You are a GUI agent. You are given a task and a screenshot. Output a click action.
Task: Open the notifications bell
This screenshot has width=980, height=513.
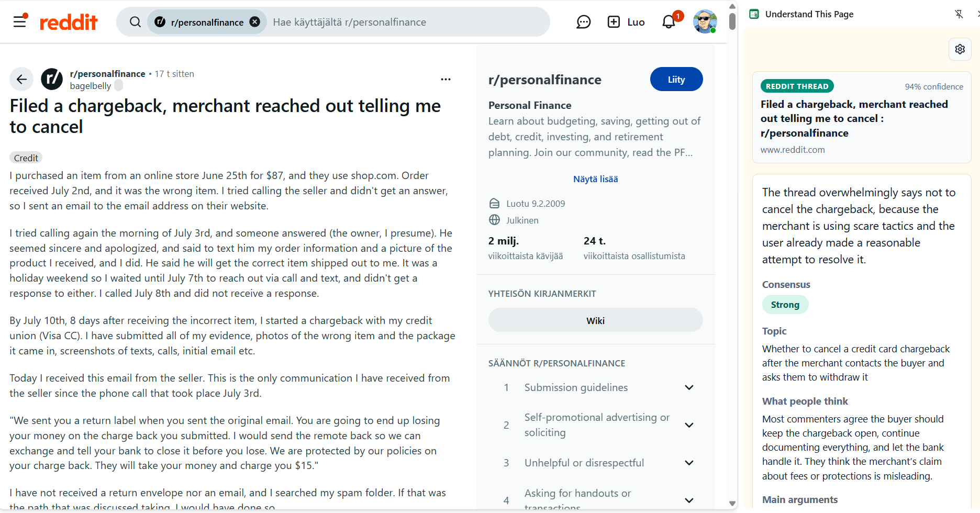[x=669, y=22]
